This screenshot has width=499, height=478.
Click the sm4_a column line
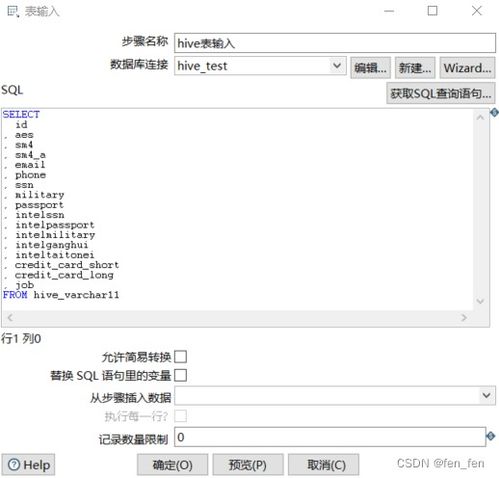pyautogui.click(x=30, y=155)
